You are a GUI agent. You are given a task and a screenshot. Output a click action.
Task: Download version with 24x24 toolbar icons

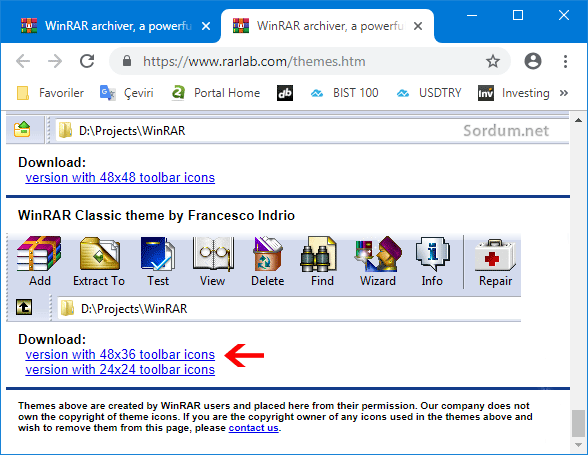point(120,369)
